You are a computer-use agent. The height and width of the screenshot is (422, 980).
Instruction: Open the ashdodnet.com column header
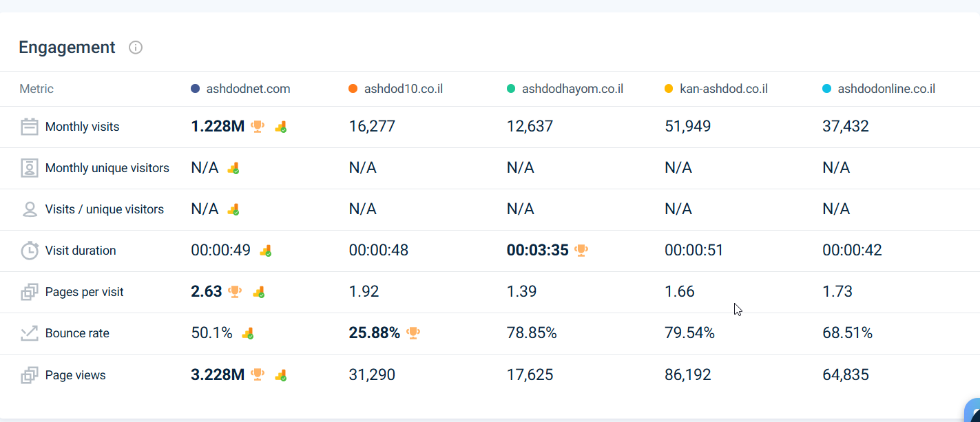248,89
